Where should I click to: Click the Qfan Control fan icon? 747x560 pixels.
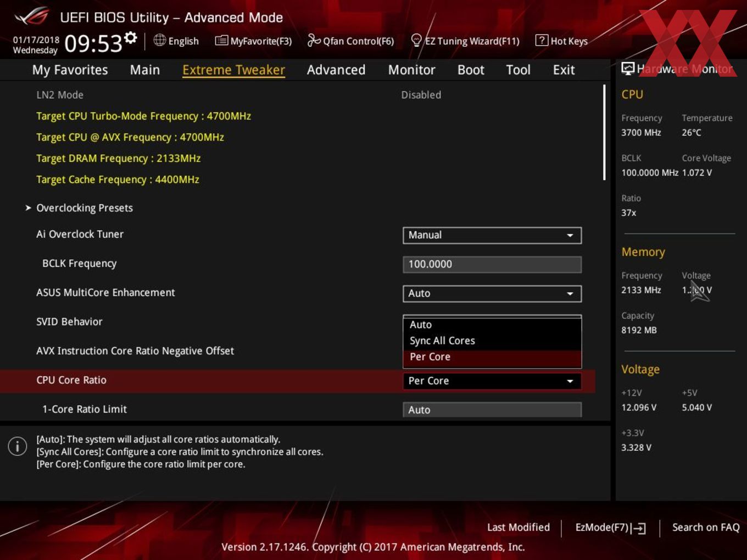(314, 40)
